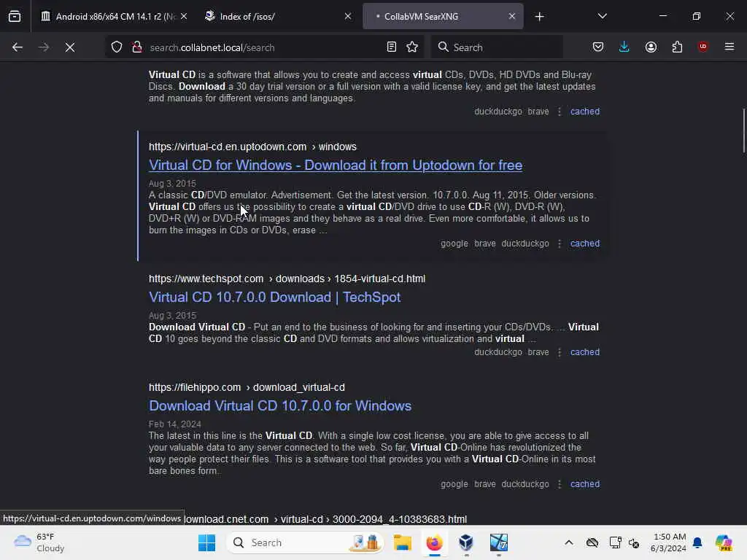Open cached copy of TechSpot result
The image size is (747, 560).
pyautogui.click(x=585, y=352)
